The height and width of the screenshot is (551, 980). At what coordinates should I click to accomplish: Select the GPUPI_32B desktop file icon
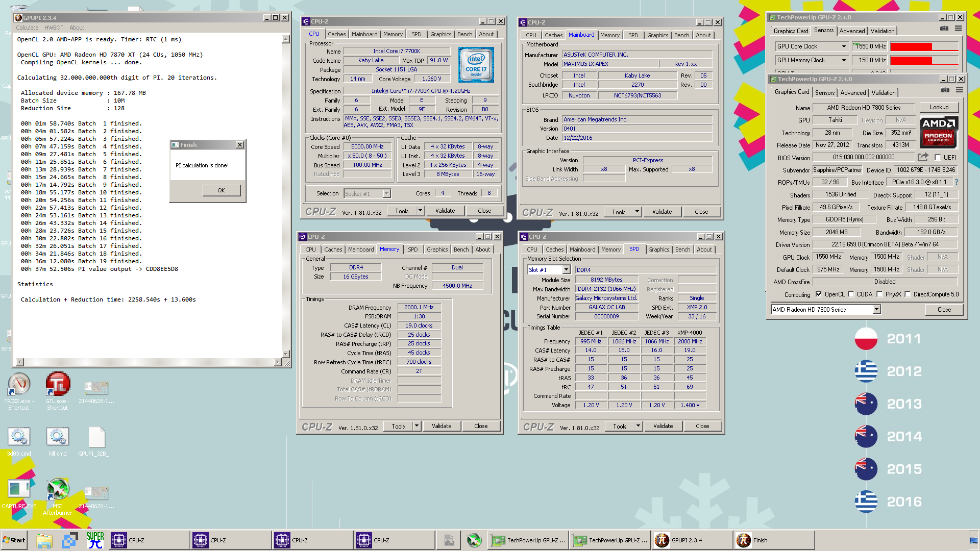[x=96, y=442]
